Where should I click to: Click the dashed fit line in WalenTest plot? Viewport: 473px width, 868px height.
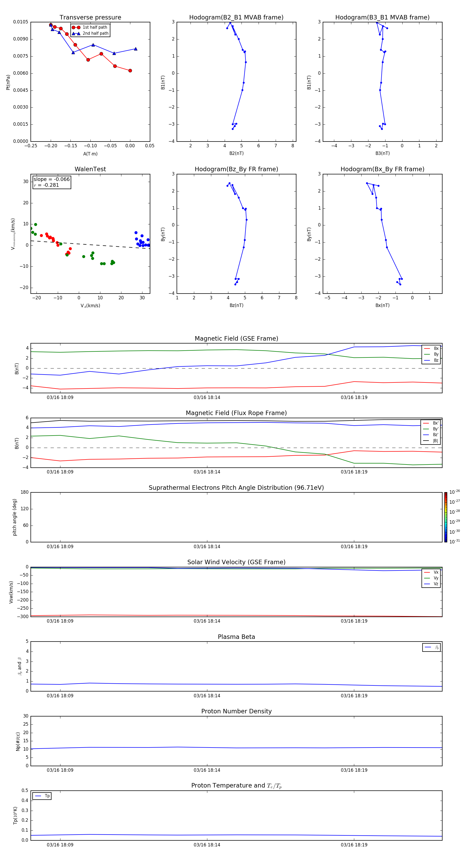90,244
